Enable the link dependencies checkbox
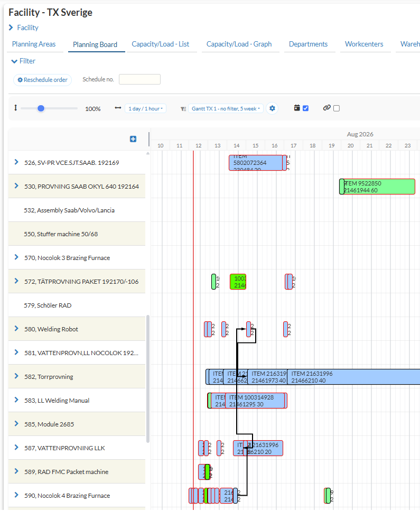 tap(337, 108)
